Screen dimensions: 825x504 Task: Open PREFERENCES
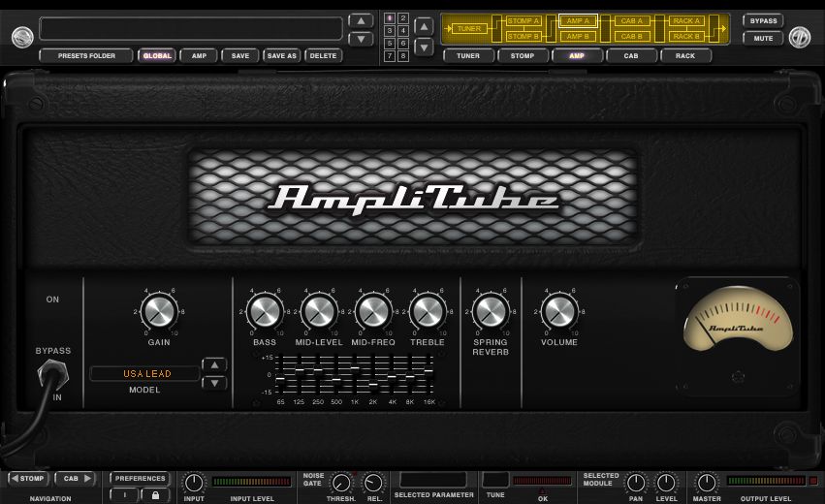pos(140,478)
